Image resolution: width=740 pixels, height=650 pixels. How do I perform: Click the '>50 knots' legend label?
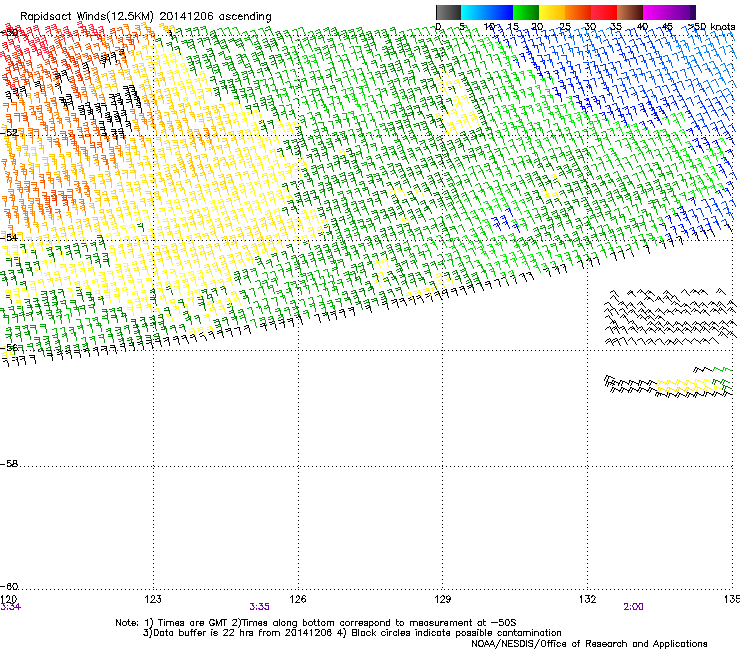tap(711, 26)
